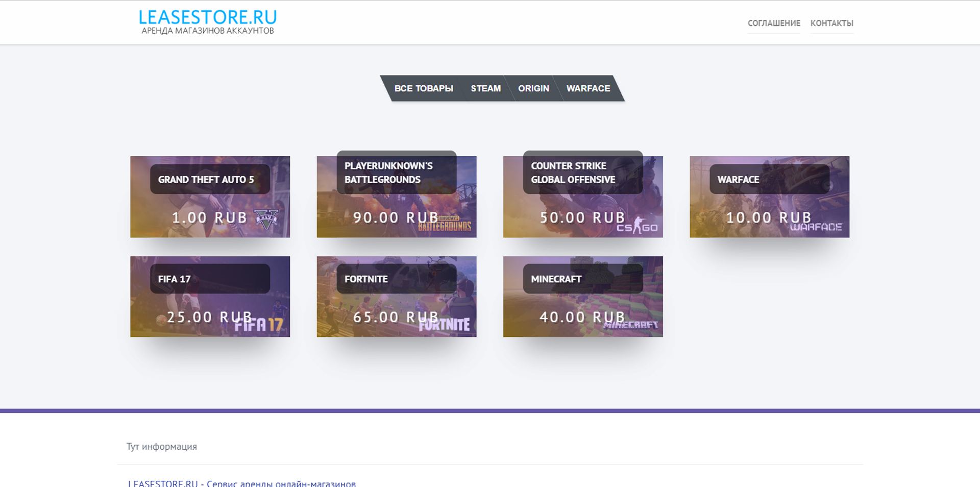The height and width of the screenshot is (487, 980).
Task: Click the Battlegrounds logo on PUBG card
Action: [x=445, y=225]
